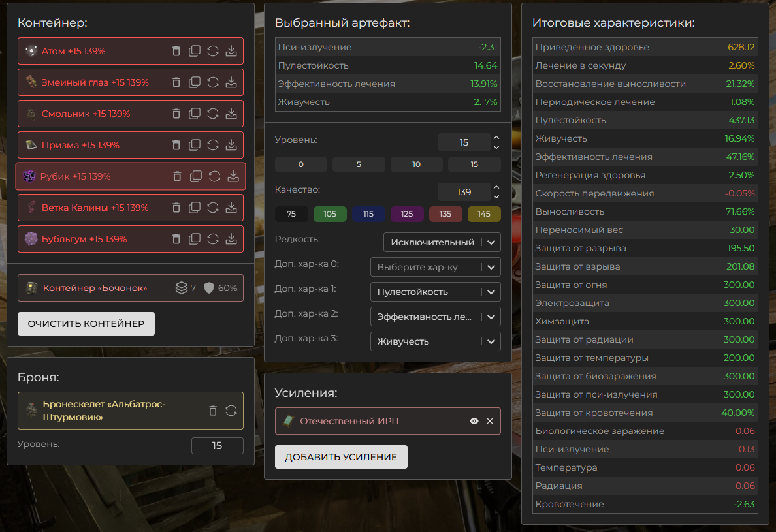Open Доп. хар-ка 2 Эффективность dropdown
The height and width of the screenshot is (532, 776).
[436, 317]
